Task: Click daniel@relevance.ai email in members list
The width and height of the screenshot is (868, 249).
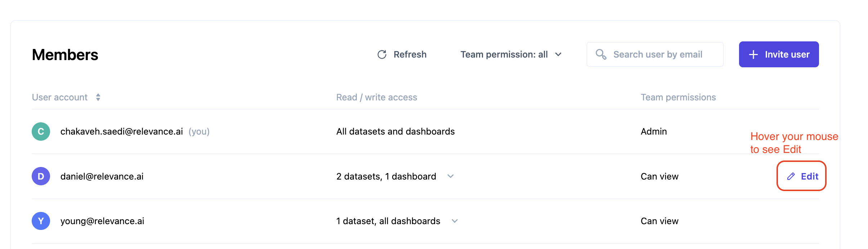Action: [102, 176]
